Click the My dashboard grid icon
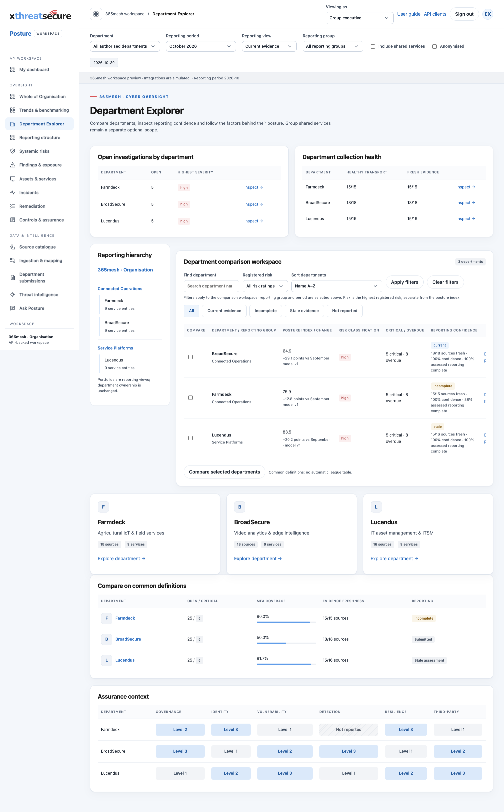The height and width of the screenshot is (812, 504). click(13, 69)
